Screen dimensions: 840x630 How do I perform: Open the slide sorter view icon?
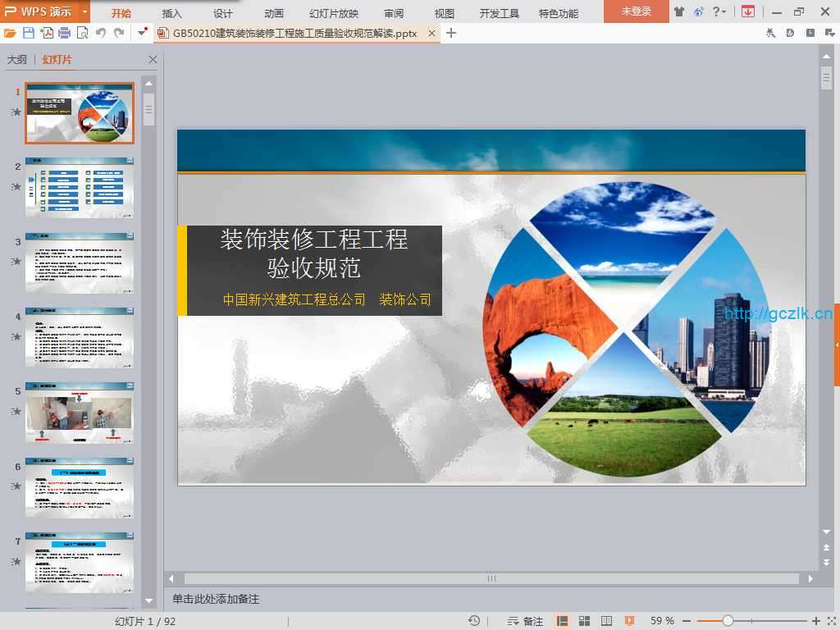[x=585, y=621]
